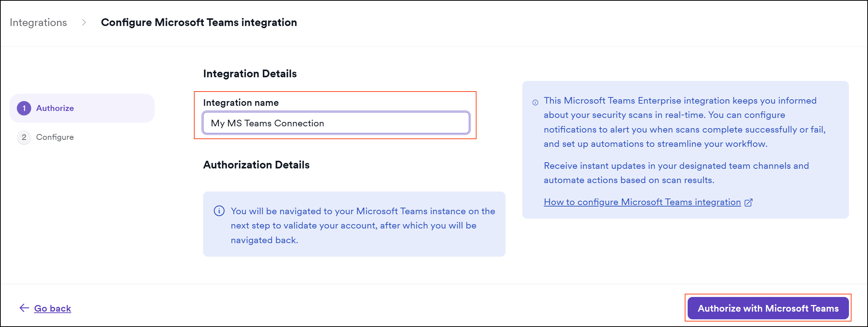Click the step 2 number badge
This screenshot has height=327, width=868.
pyautogui.click(x=24, y=137)
